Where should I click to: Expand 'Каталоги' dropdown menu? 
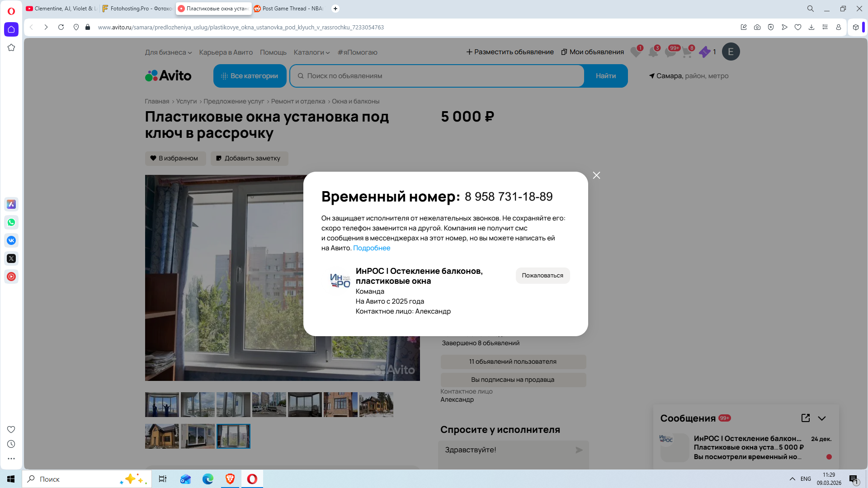coord(311,52)
